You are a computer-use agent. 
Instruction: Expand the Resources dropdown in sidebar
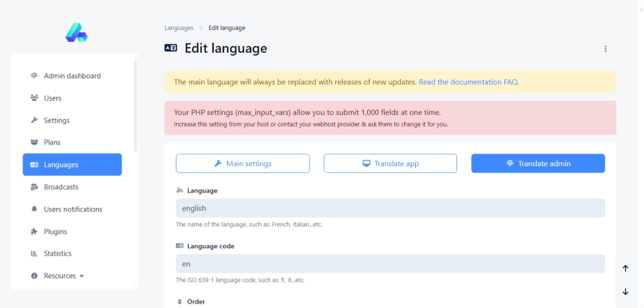59,276
